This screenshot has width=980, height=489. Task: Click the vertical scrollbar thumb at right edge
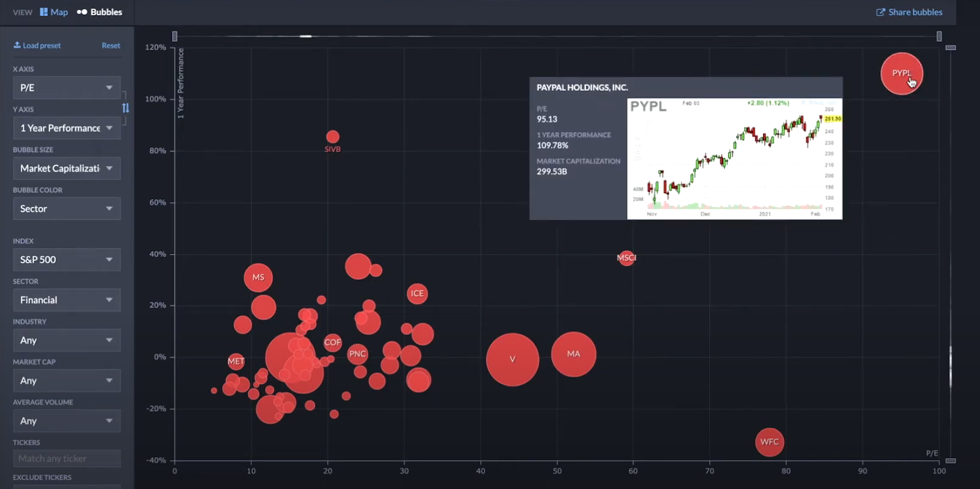pos(951,366)
